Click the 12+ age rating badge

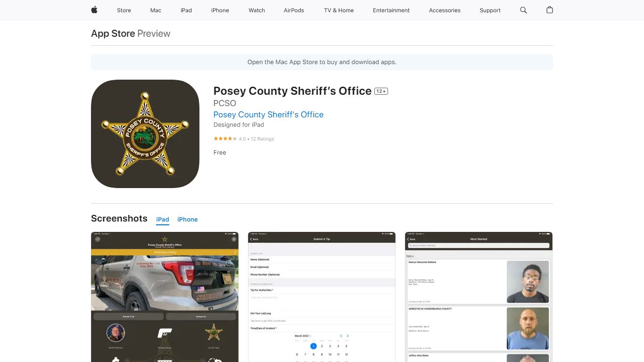pos(381,91)
